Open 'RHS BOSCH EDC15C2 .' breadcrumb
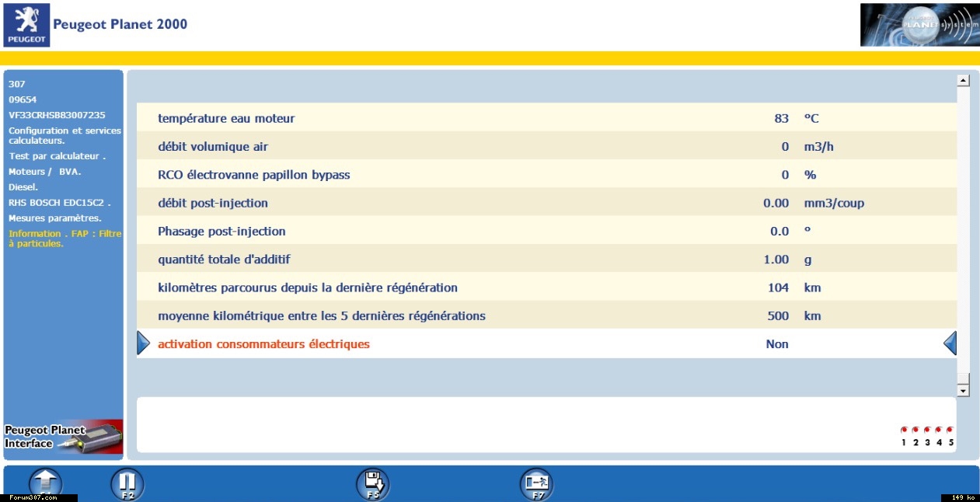980x502 pixels. pos(60,203)
